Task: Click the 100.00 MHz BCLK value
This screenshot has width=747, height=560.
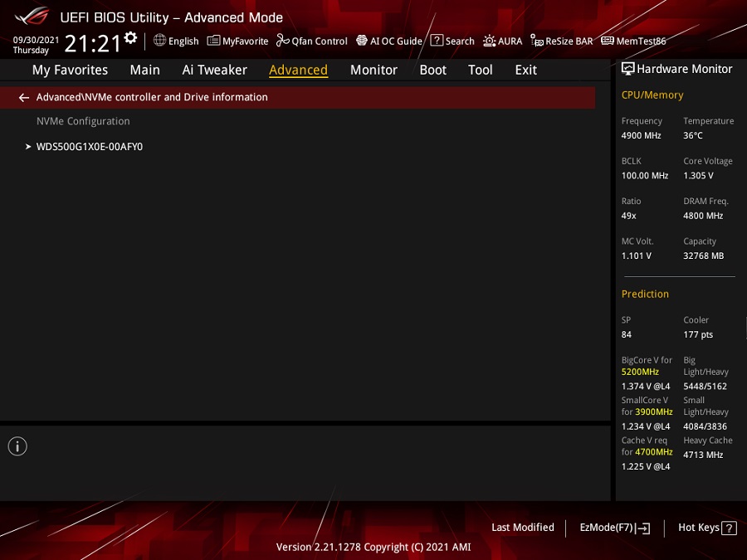Action: 645,176
